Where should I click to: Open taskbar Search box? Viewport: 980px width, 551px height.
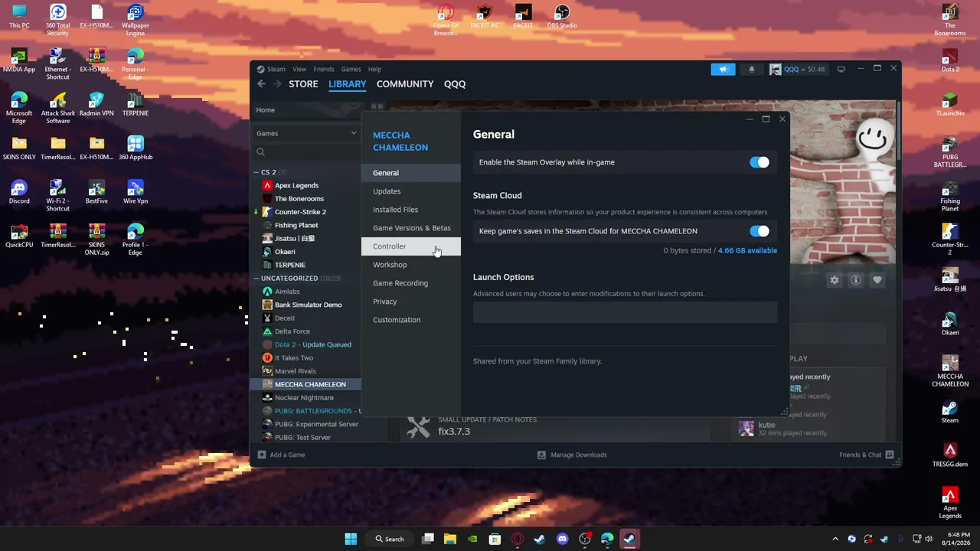[390, 539]
